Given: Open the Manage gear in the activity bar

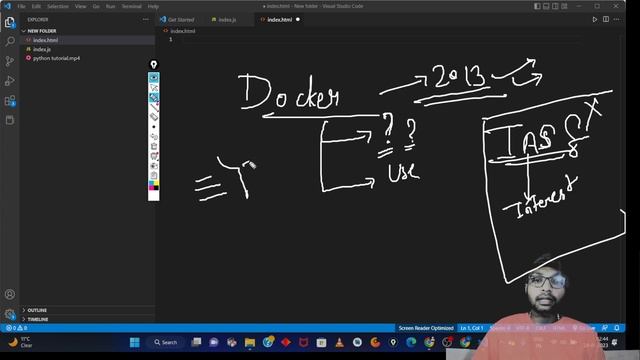Looking at the screenshot, I should click(x=10, y=314).
